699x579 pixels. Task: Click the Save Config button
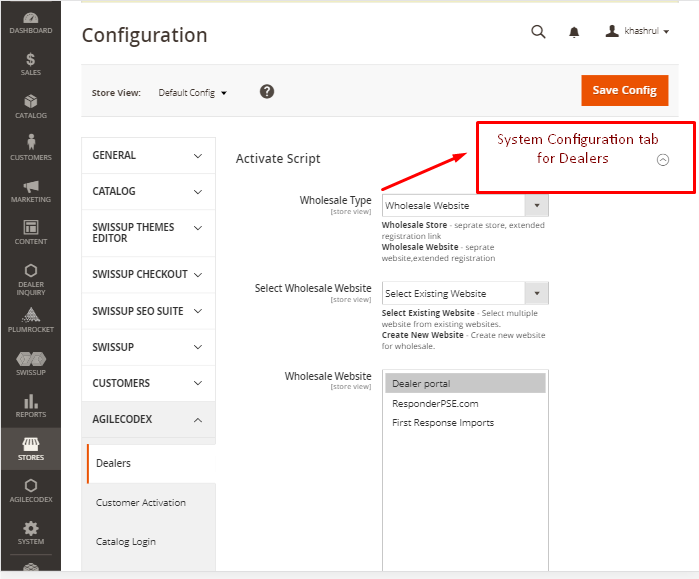(x=625, y=90)
